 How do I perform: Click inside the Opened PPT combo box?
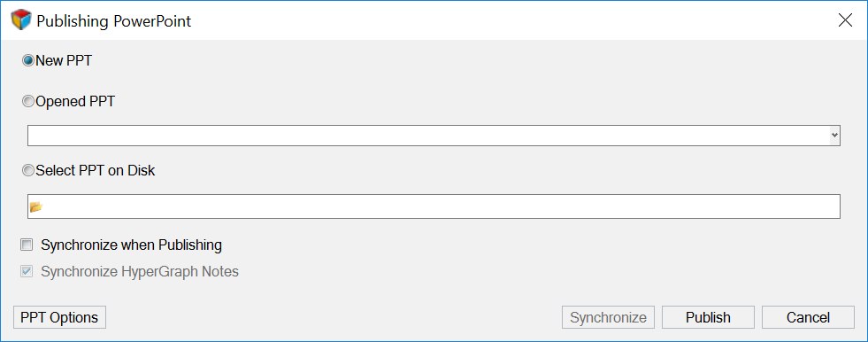[x=434, y=136]
